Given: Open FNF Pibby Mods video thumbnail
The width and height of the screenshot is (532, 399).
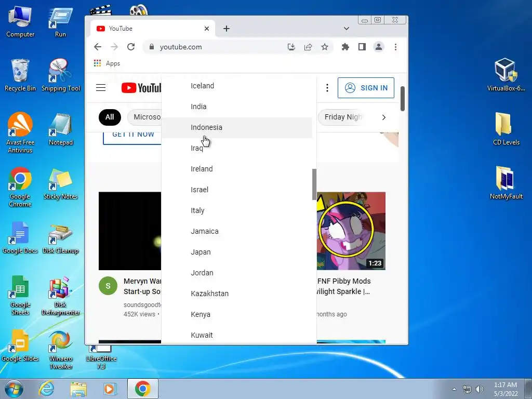Looking at the screenshot, I should tap(351, 231).
